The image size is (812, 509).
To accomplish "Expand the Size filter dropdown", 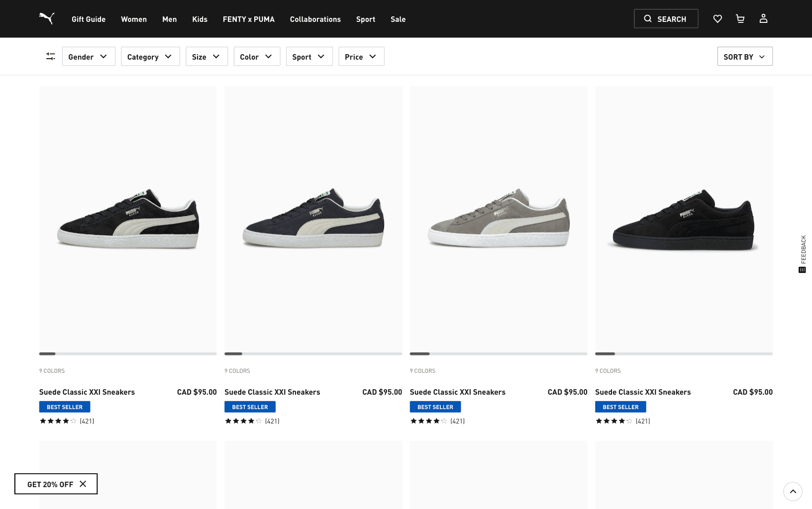I will [206, 57].
